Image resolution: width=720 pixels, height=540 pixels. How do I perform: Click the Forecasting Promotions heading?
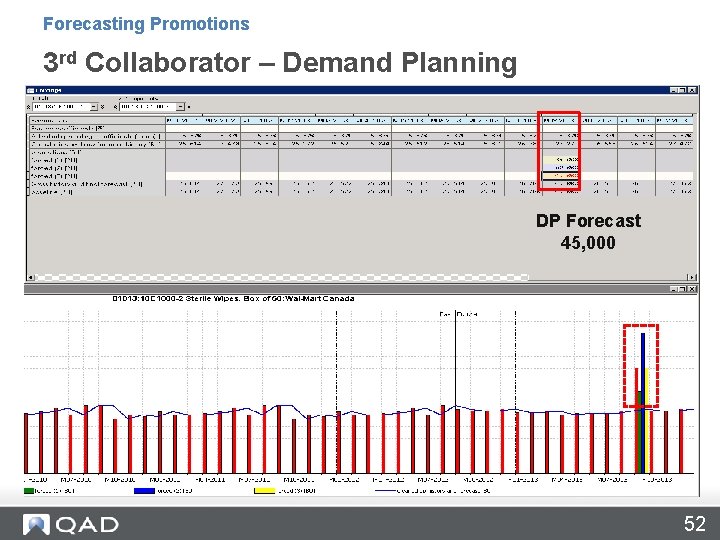(x=146, y=24)
